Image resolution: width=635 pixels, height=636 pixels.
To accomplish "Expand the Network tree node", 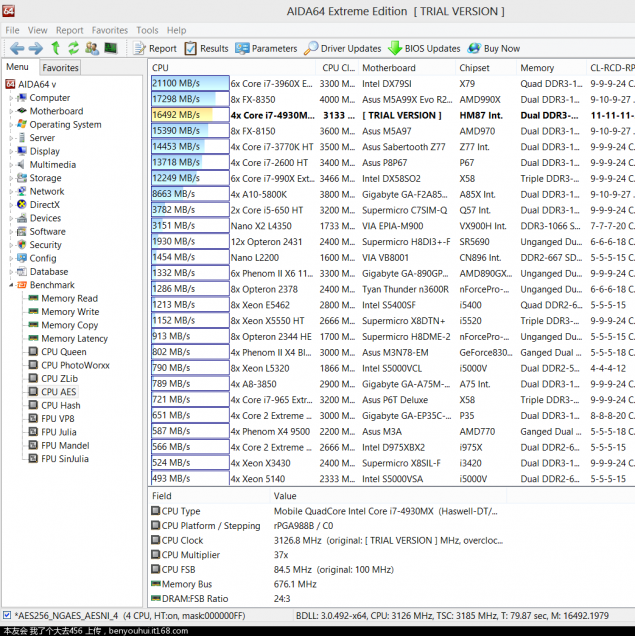I will (11, 192).
